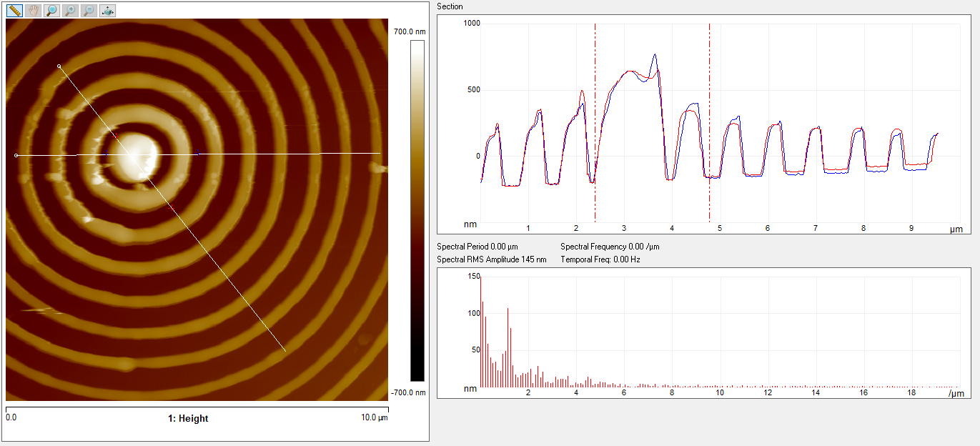The image size is (980, 446).
Task: Choose the magnifier zoom tool
Action: pos(51,11)
